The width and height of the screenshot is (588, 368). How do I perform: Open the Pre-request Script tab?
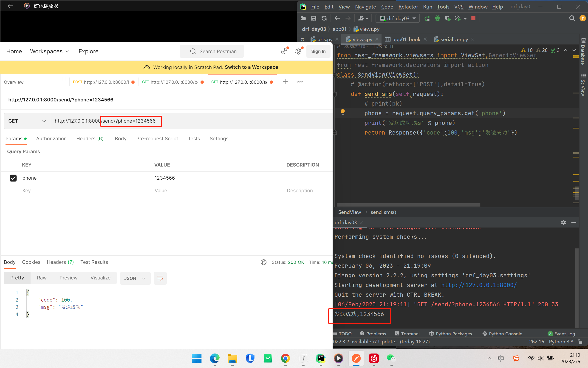point(157,138)
